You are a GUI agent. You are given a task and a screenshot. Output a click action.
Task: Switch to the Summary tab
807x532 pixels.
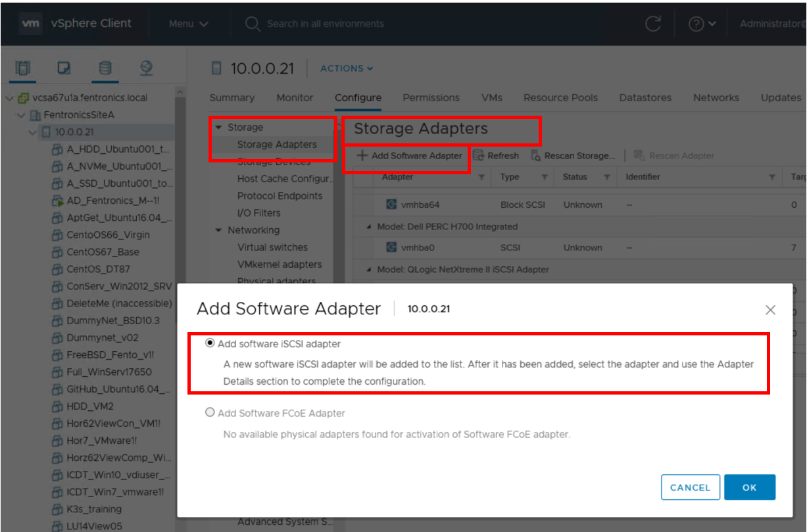coord(232,97)
